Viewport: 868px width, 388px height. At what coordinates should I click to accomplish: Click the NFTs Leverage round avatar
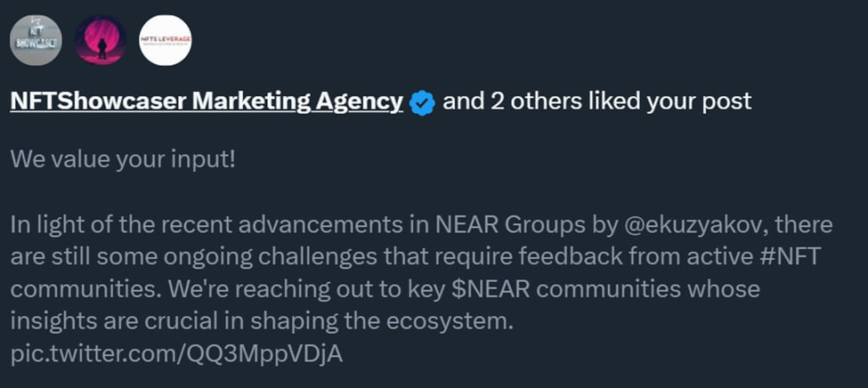coord(166,40)
